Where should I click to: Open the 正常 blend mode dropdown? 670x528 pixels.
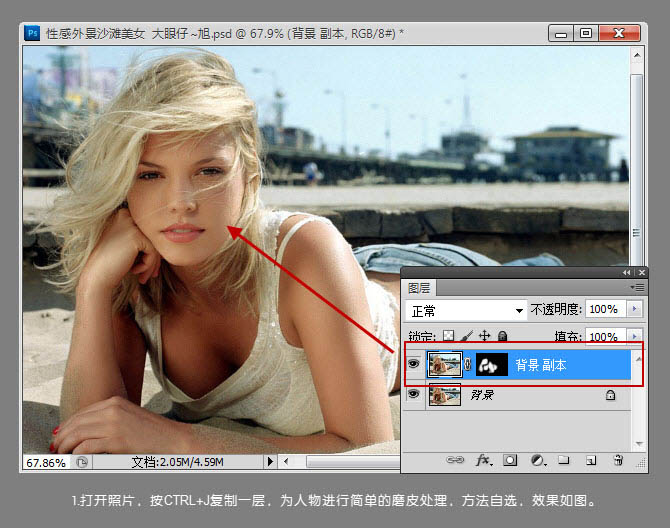[466, 311]
